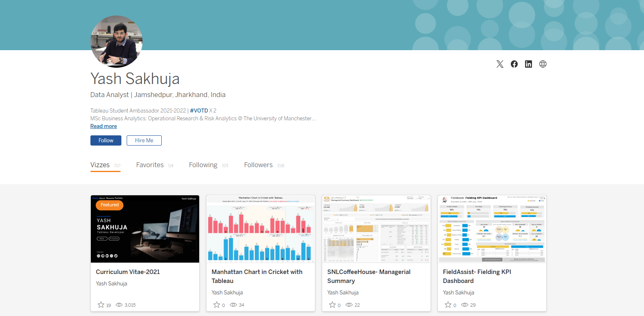Open the X (Twitter) profile icon

(x=500, y=64)
